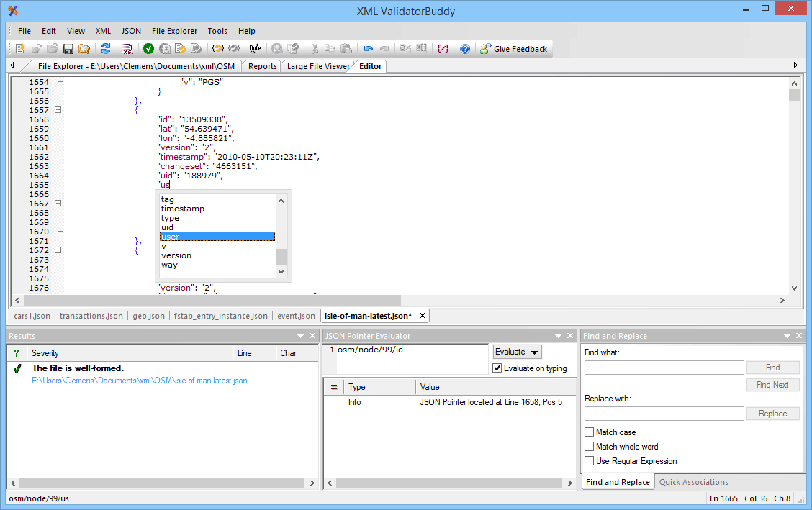Enable Match whole word option
Image resolution: width=812 pixels, height=510 pixels.
click(590, 447)
